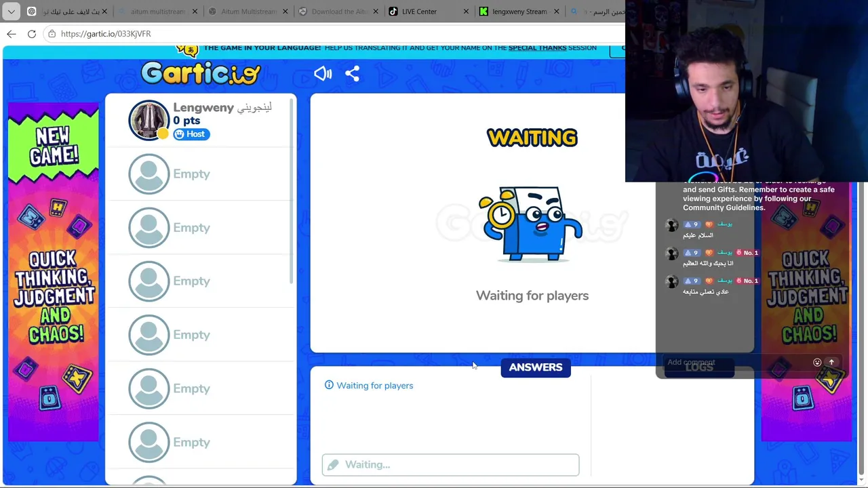Close the TikTok Arabic live tab
The height and width of the screenshot is (488, 868).
tap(105, 12)
